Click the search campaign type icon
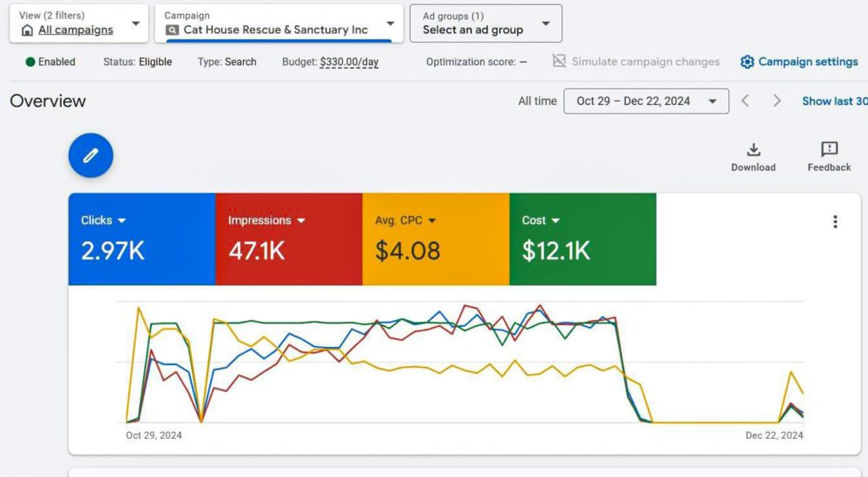 (172, 29)
